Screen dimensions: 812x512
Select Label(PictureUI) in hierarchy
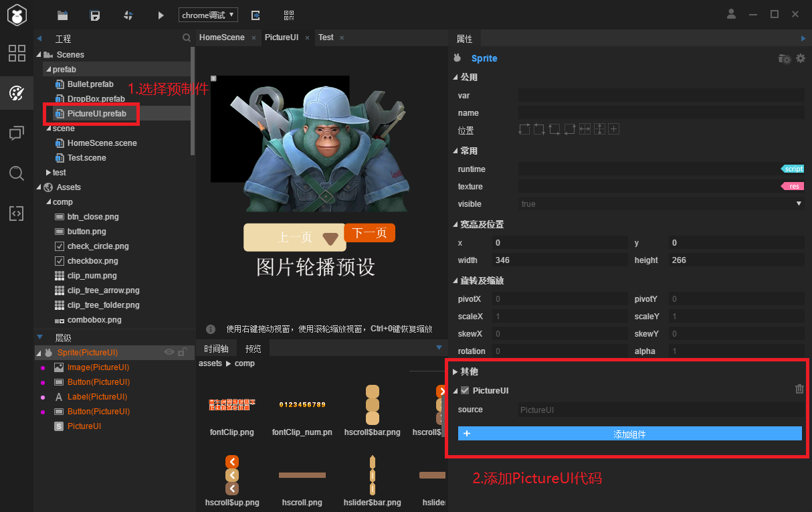coord(97,397)
